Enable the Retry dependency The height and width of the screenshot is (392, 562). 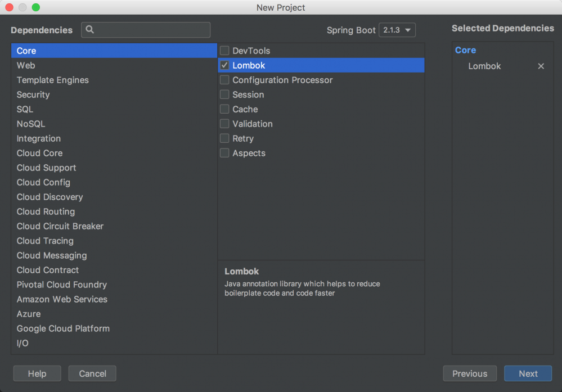click(224, 138)
